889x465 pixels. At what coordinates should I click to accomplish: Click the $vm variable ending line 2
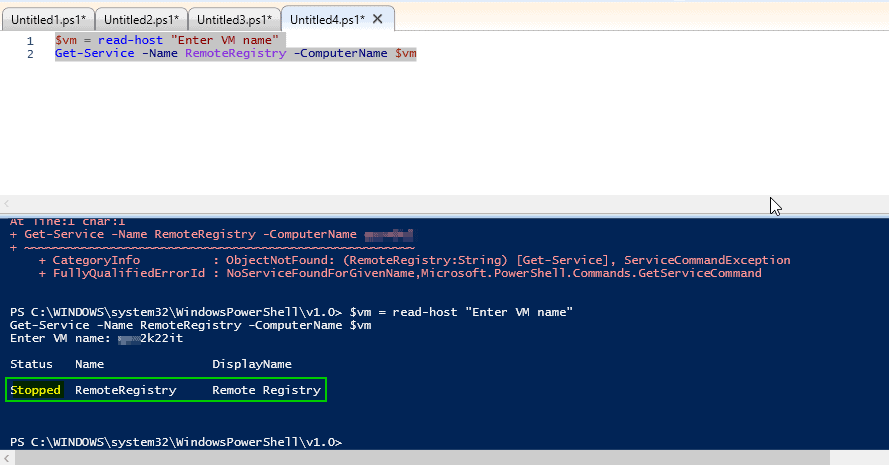pos(406,53)
